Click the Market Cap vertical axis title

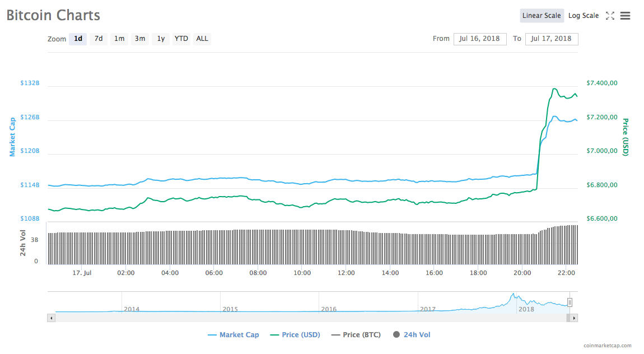12,137
